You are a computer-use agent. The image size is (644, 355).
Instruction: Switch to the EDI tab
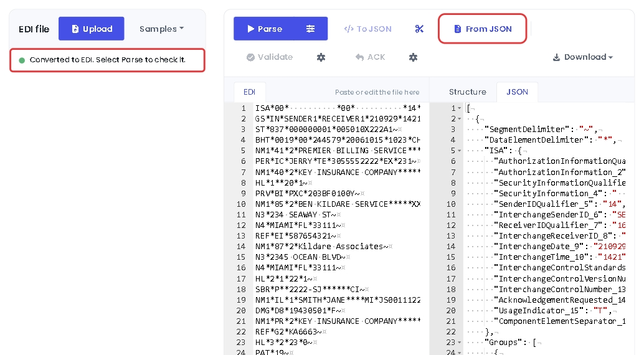click(x=249, y=92)
